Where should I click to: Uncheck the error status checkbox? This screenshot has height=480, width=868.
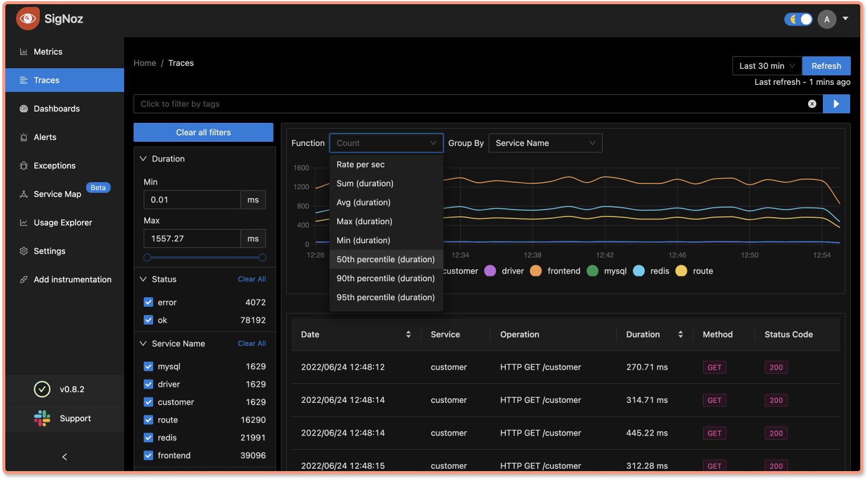click(148, 303)
